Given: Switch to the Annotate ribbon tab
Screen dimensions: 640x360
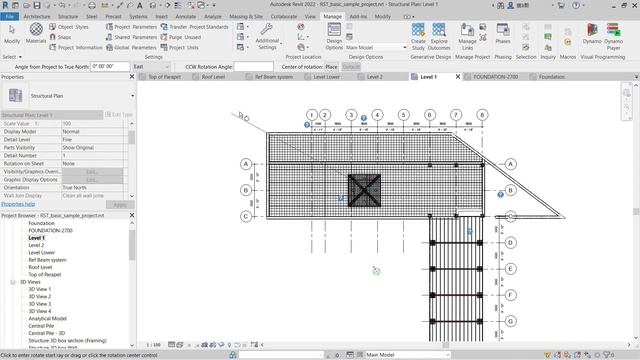Looking at the screenshot, I should point(186,17).
